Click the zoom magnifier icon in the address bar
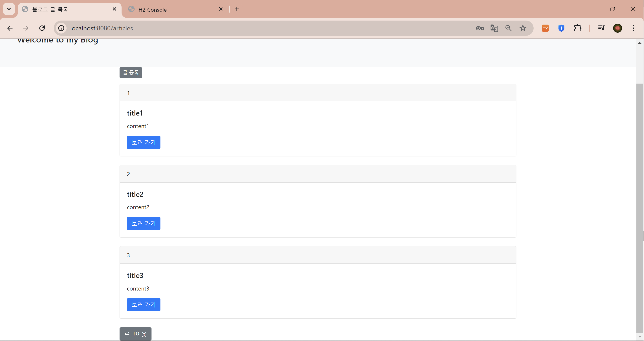This screenshot has height=341, width=644. click(508, 28)
